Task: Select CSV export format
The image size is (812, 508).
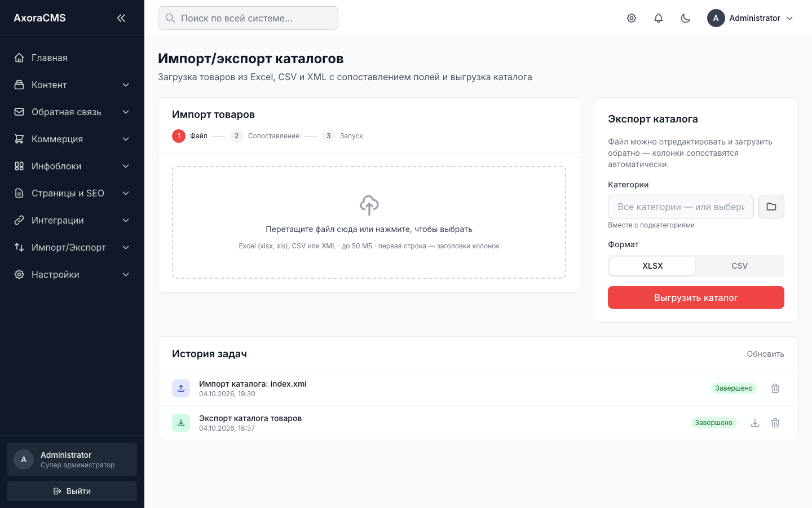Action: click(739, 266)
